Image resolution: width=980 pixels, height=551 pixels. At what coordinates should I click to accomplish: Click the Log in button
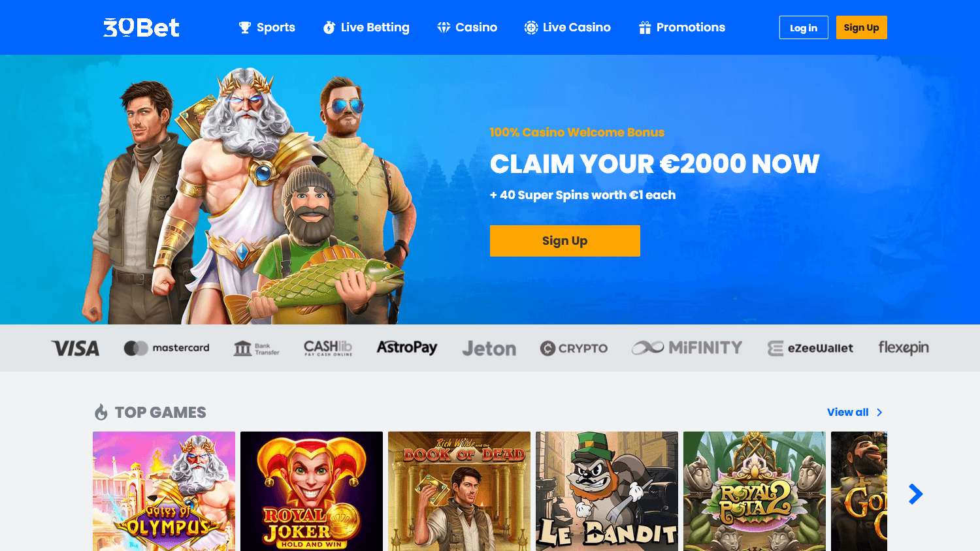point(804,27)
